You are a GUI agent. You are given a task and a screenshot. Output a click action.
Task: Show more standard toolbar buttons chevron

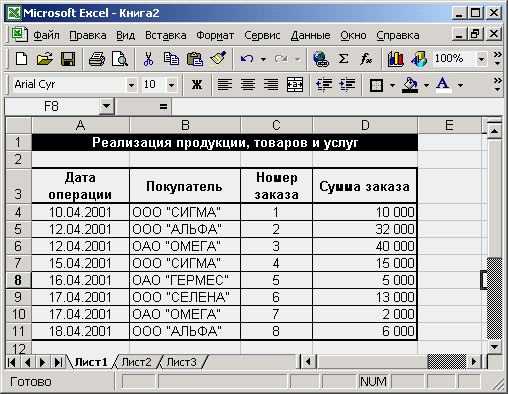[497, 58]
